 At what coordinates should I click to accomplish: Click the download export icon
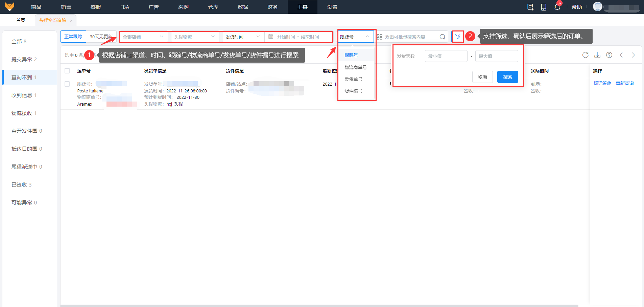click(597, 55)
